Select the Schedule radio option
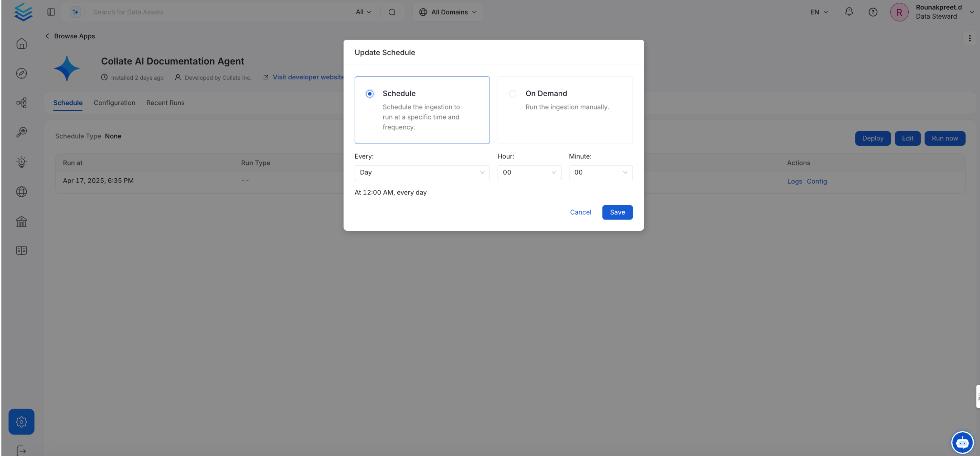 pos(369,94)
